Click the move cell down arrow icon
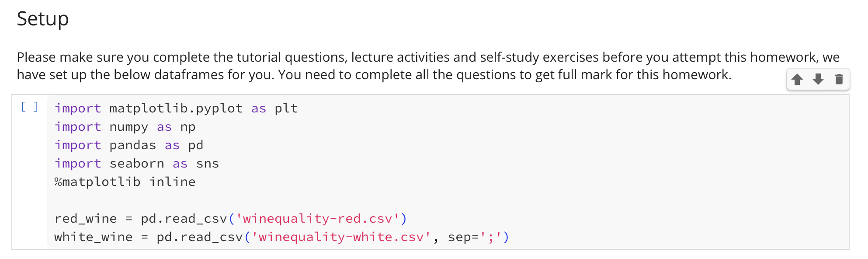This screenshot has width=868, height=259. [x=818, y=79]
